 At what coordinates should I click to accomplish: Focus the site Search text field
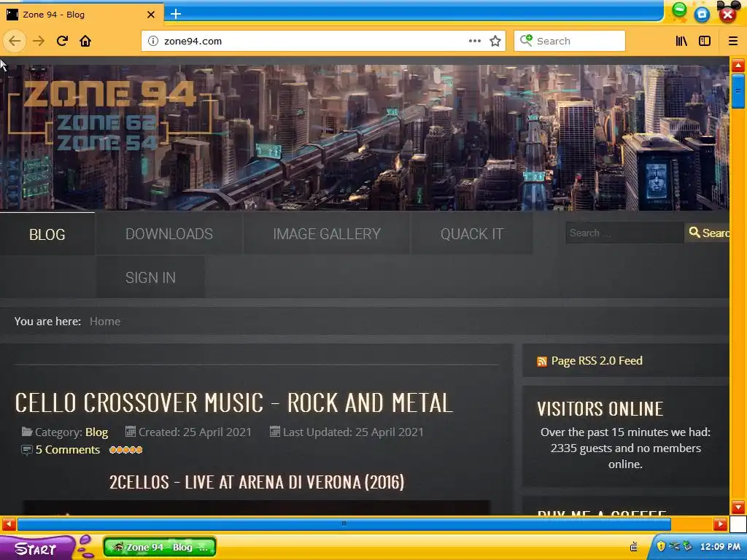tap(624, 233)
